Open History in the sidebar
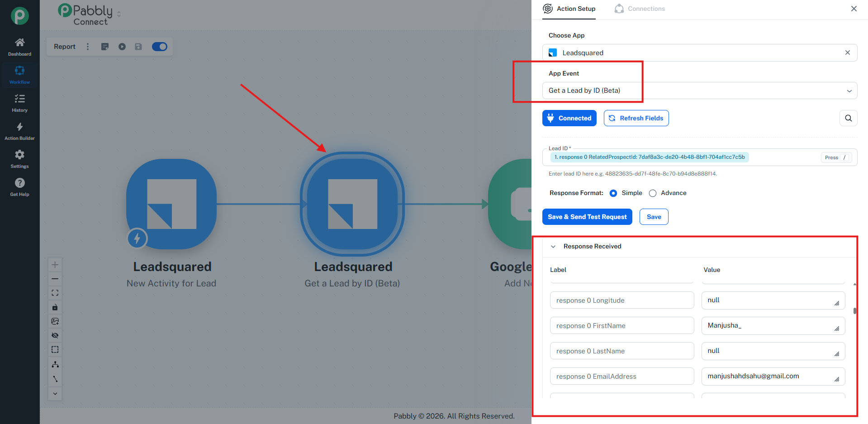868x424 pixels. (19, 103)
